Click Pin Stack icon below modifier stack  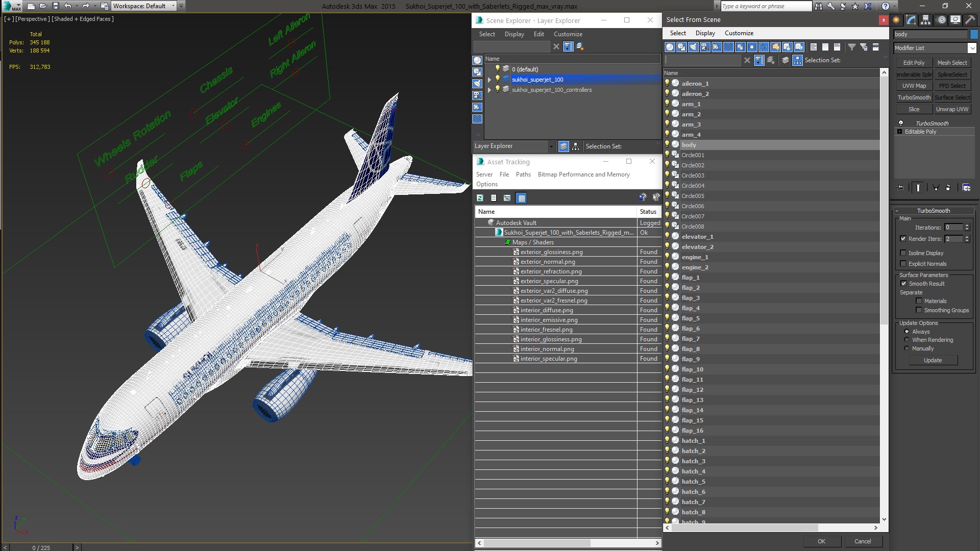click(x=900, y=188)
